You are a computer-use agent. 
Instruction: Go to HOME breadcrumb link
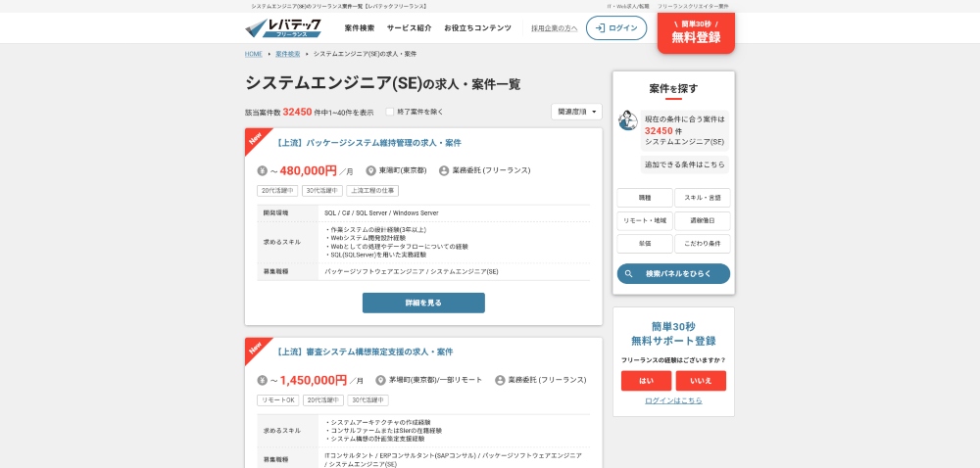(x=254, y=54)
